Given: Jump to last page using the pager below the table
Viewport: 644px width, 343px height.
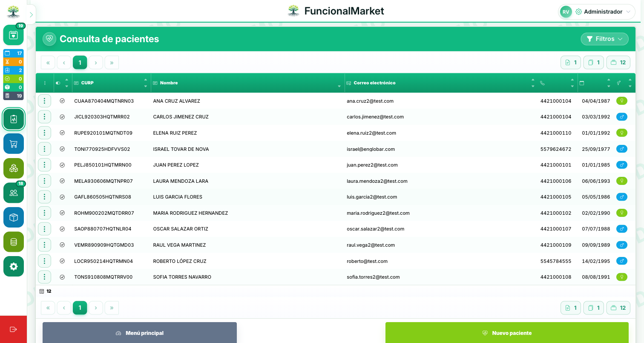Looking at the screenshot, I should pos(112,308).
